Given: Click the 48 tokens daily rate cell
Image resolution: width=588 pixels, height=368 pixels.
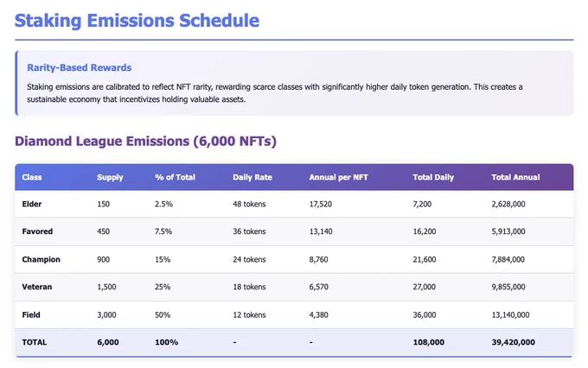Looking at the screenshot, I should coord(249,204).
